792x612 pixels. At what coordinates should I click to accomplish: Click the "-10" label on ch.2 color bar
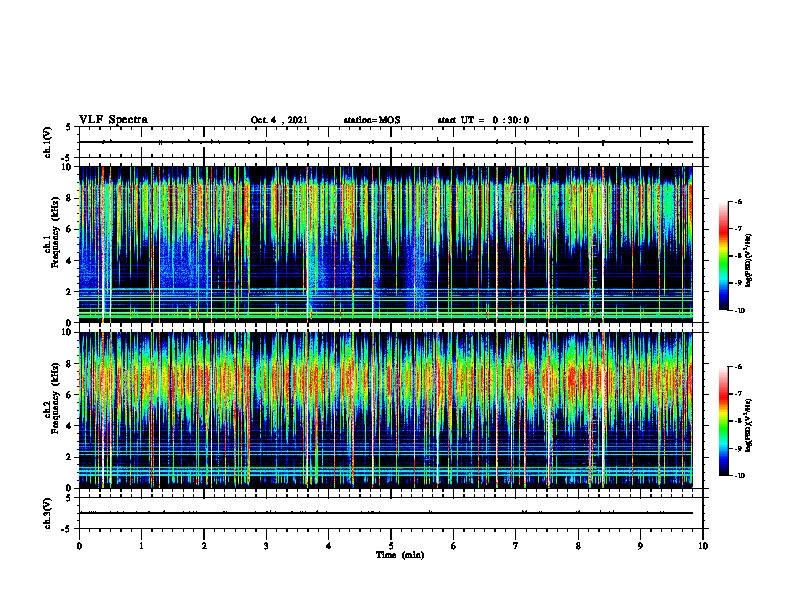click(x=739, y=476)
